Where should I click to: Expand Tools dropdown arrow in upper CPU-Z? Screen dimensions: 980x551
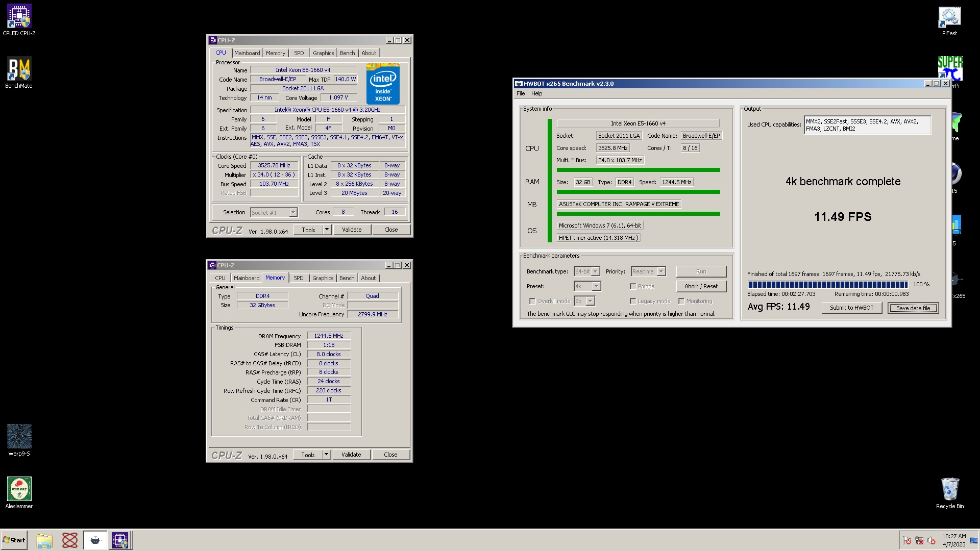tap(327, 230)
